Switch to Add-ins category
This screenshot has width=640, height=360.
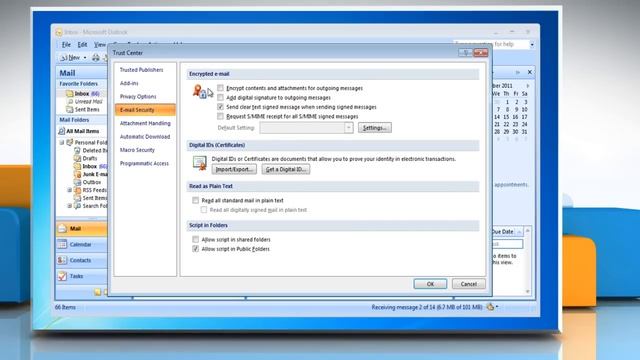click(x=129, y=83)
